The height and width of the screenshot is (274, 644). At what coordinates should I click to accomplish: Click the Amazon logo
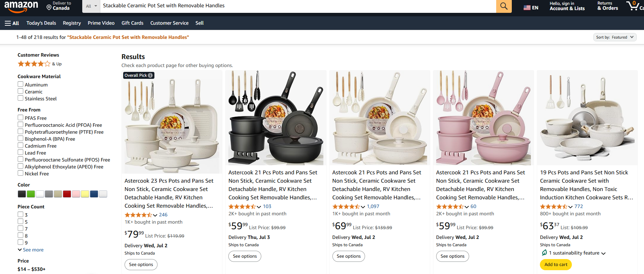click(x=21, y=6)
